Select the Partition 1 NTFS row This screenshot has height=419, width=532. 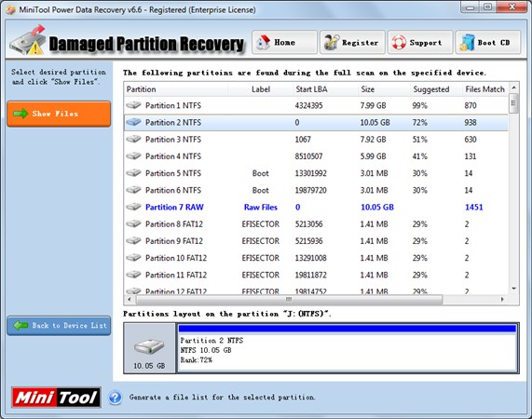click(316, 105)
